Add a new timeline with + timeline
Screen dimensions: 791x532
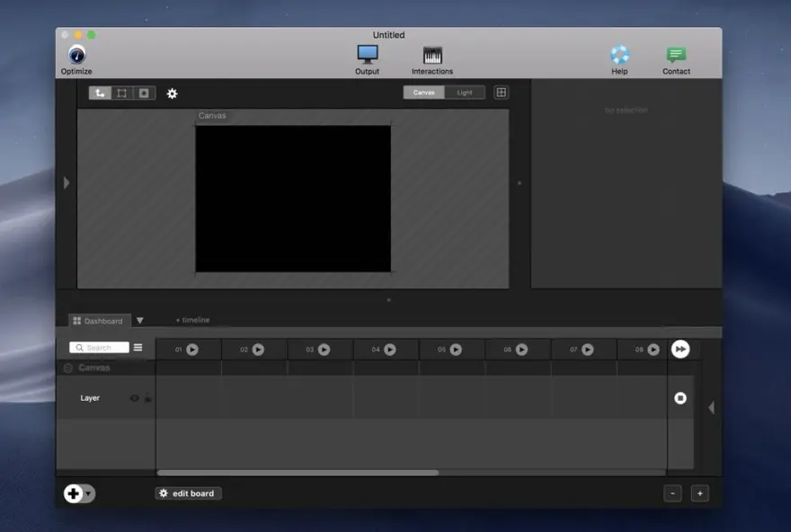point(192,320)
